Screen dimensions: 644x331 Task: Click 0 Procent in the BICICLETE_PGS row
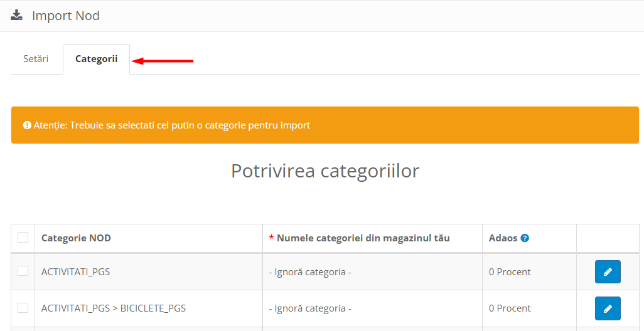[x=510, y=308]
